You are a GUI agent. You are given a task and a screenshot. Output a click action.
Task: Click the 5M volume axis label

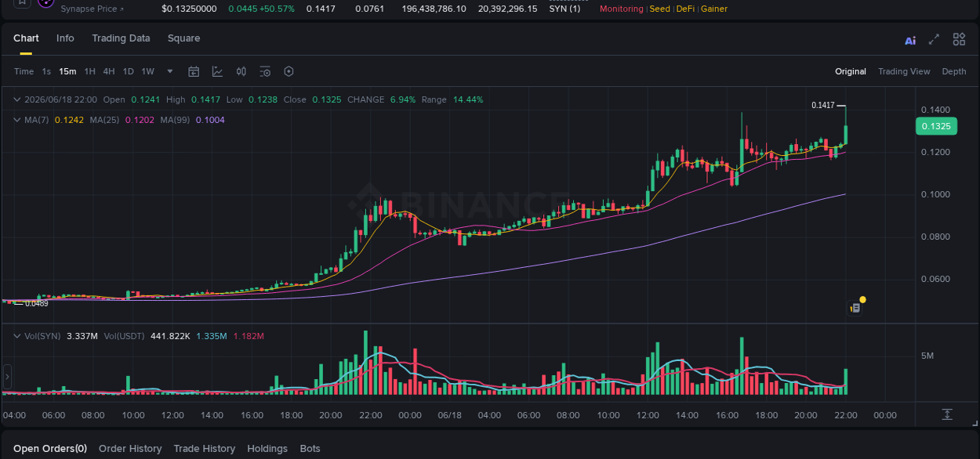tap(927, 356)
